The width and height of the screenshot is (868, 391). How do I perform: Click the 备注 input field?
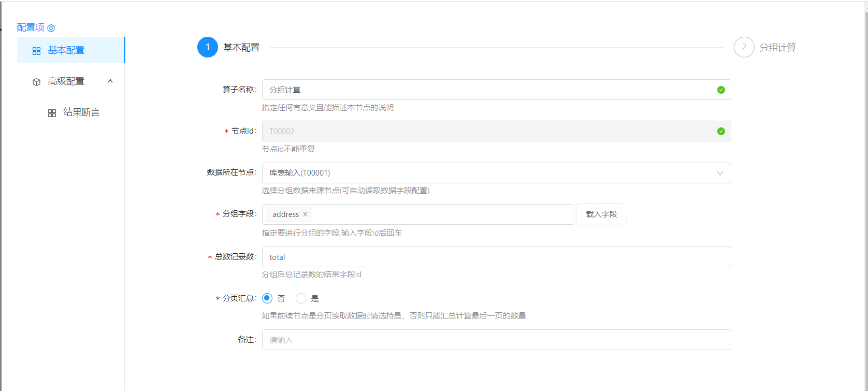pyautogui.click(x=496, y=340)
